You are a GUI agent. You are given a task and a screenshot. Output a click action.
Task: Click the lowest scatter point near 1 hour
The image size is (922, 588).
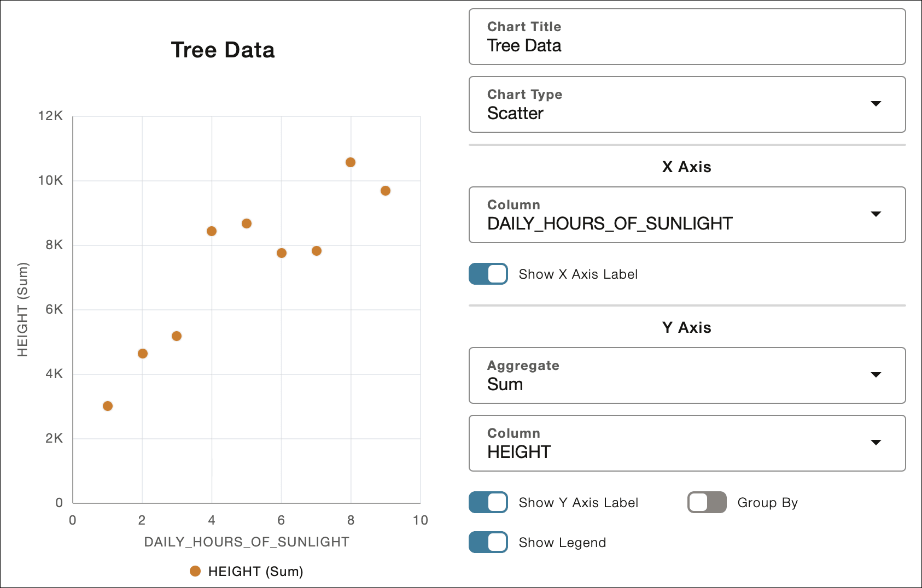coord(107,405)
